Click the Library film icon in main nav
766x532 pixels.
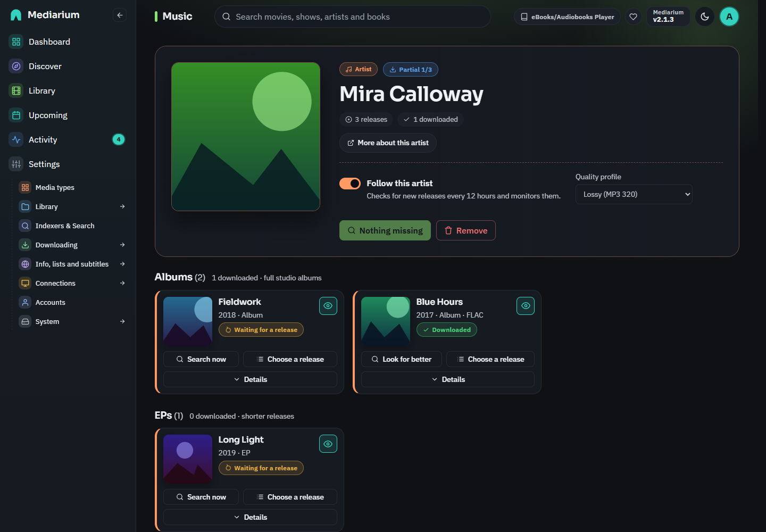tap(16, 90)
